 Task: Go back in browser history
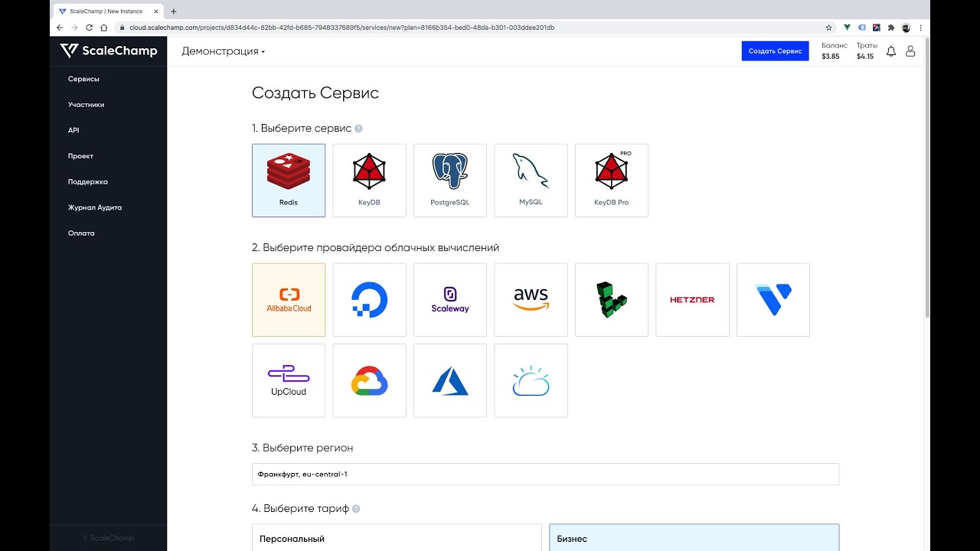tap(60, 28)
